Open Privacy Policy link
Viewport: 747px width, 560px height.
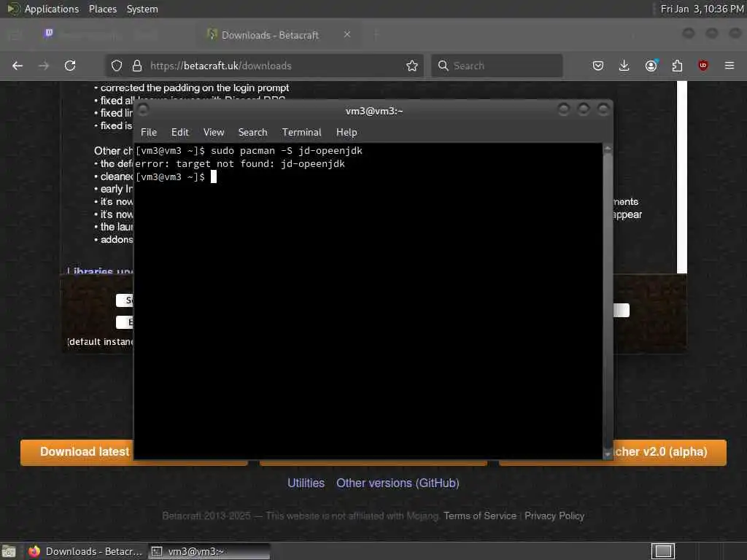pyautogui.click(x=554, y=516)
